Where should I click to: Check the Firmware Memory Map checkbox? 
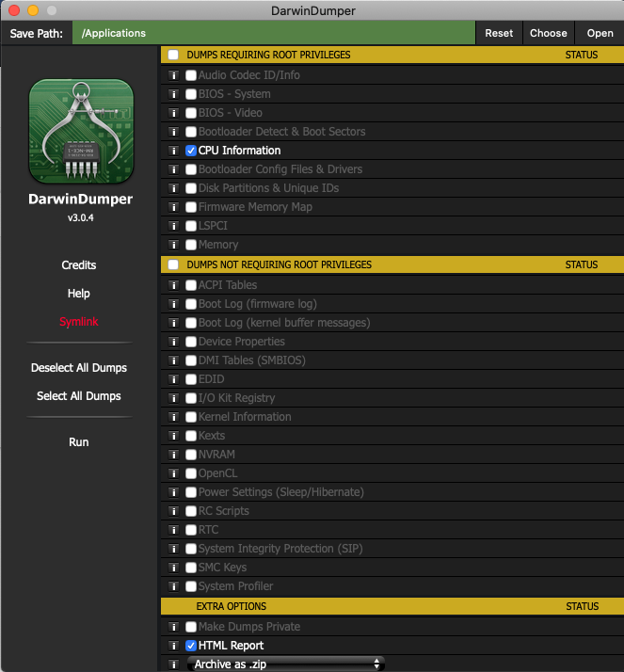click(x=191, y=207)
